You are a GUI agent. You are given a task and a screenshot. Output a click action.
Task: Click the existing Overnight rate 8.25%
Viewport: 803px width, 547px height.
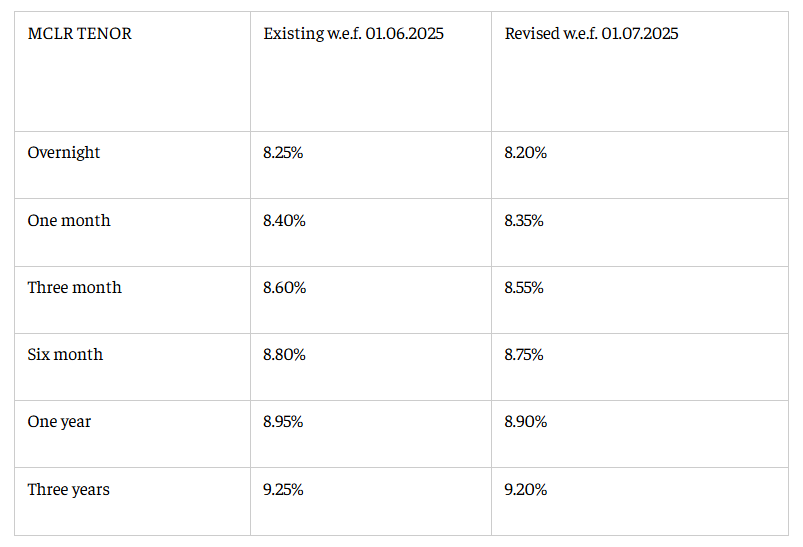[284, 153]
